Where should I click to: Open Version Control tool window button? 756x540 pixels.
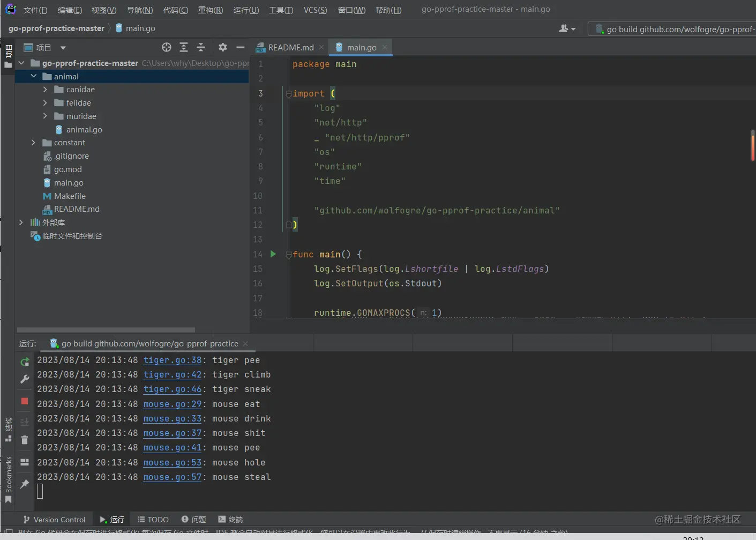click(x=54, y=520)
